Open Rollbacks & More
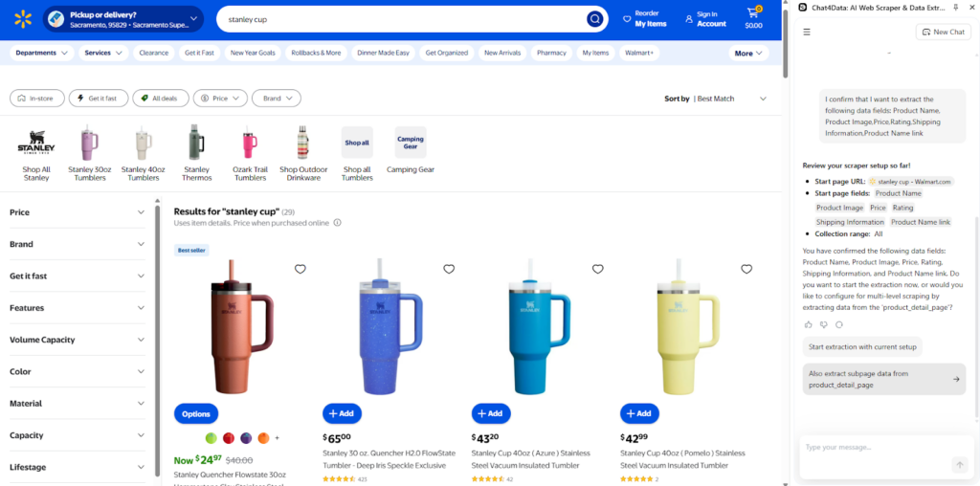 (x=316, y=54)
